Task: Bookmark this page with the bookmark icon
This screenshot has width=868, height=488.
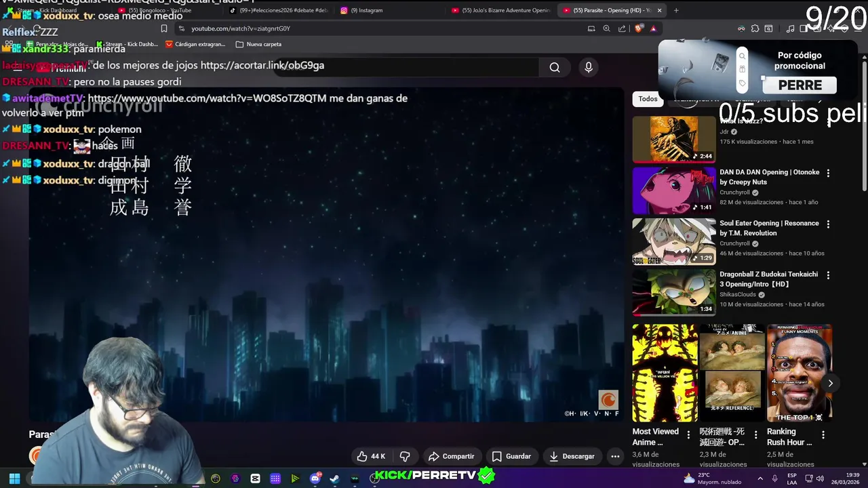Action: (164, 28)
